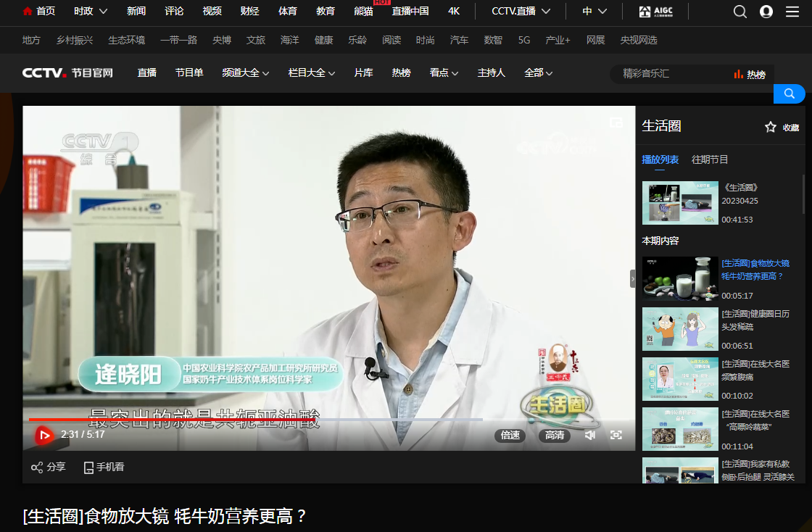Mute the video volume icon
The height and width of the screenshot is (532, 812).
pyautogui.click(x=590, y=435)
